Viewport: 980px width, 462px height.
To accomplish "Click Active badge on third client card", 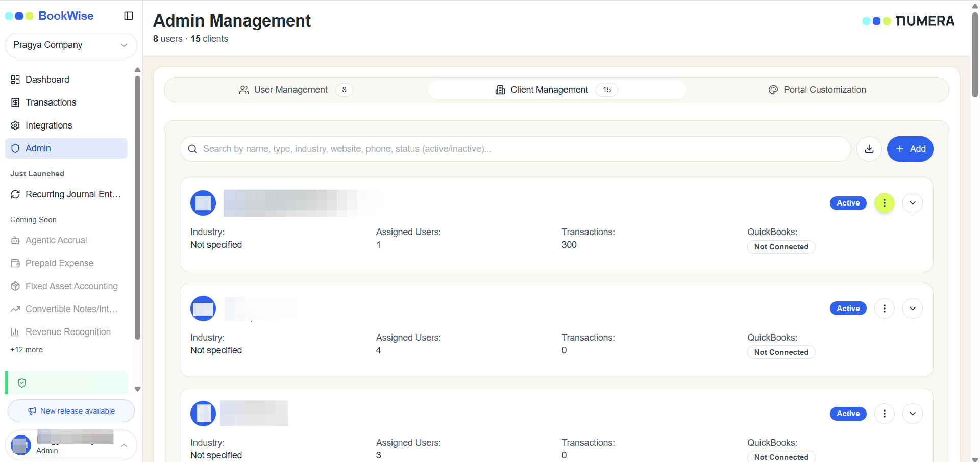I will [x=848, y=414].
